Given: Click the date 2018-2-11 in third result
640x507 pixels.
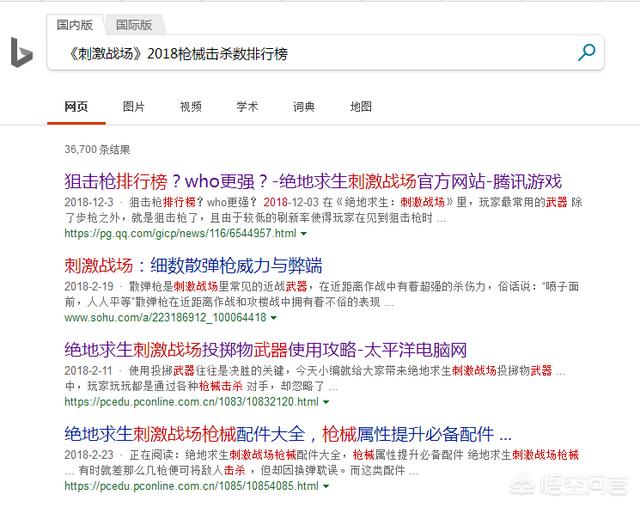Looking at the screenshot, I should click(x=88, y=371).
